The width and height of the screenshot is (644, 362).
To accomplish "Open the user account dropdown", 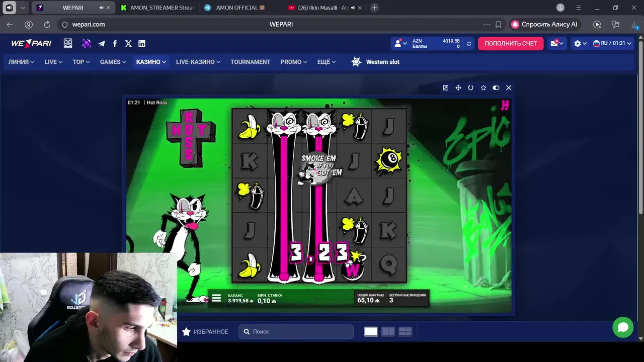I will pos(400,44).
